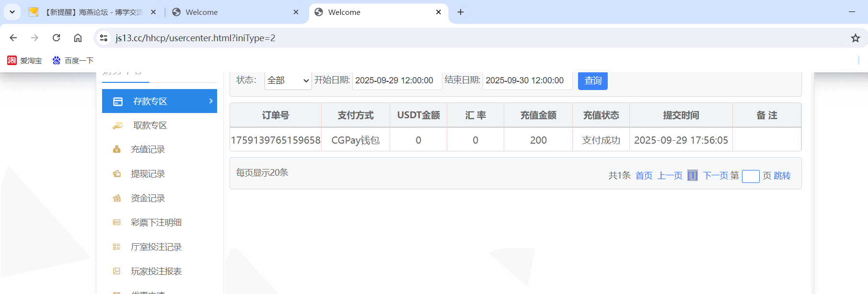Click the 彩票下注明细 list icon
Image resolution: width=868 pixels, height=294 pixels.
(116, 222)
